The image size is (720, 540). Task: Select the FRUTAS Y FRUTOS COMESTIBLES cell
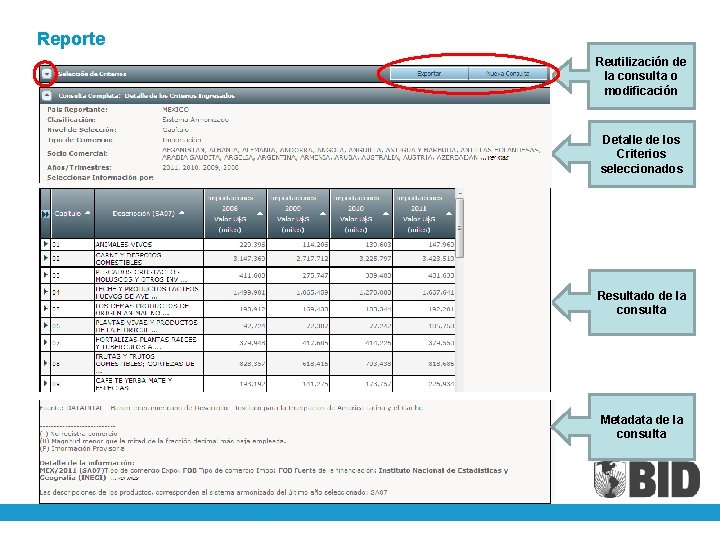point(149,363)
